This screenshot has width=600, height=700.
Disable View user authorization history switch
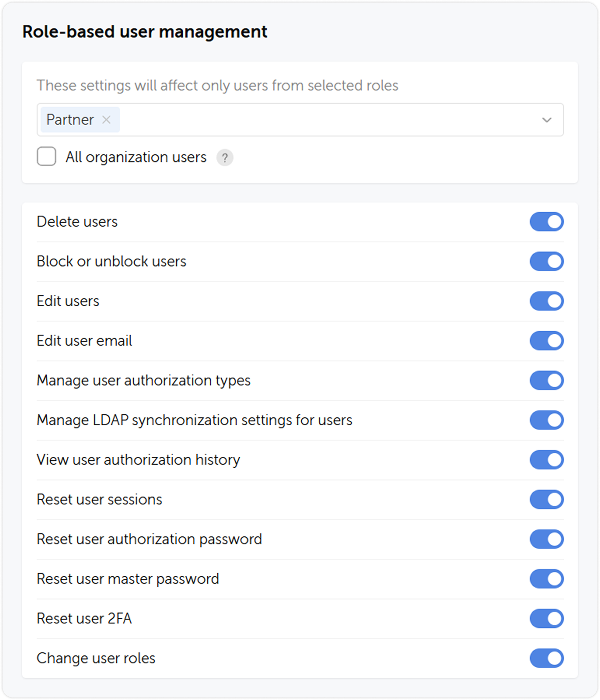click(546, 460)
